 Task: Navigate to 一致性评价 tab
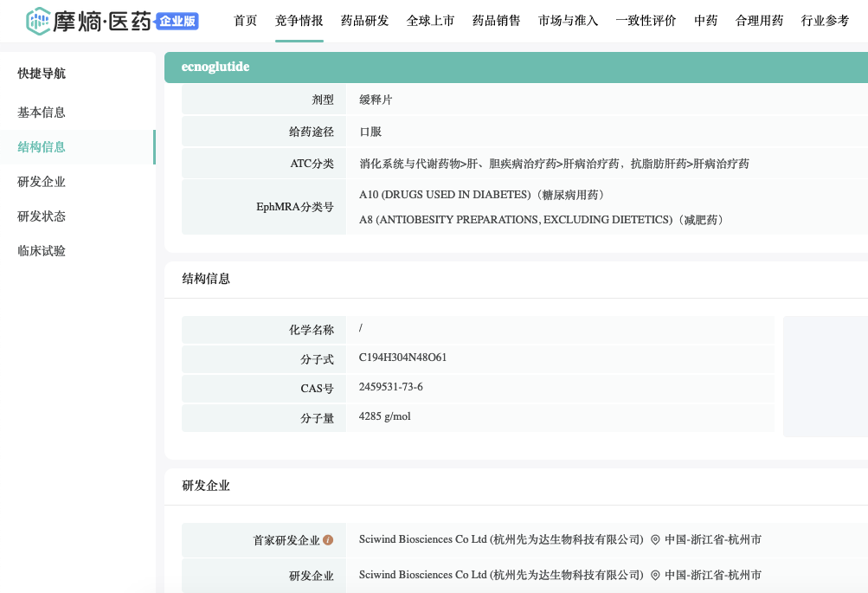click(646, 21)
